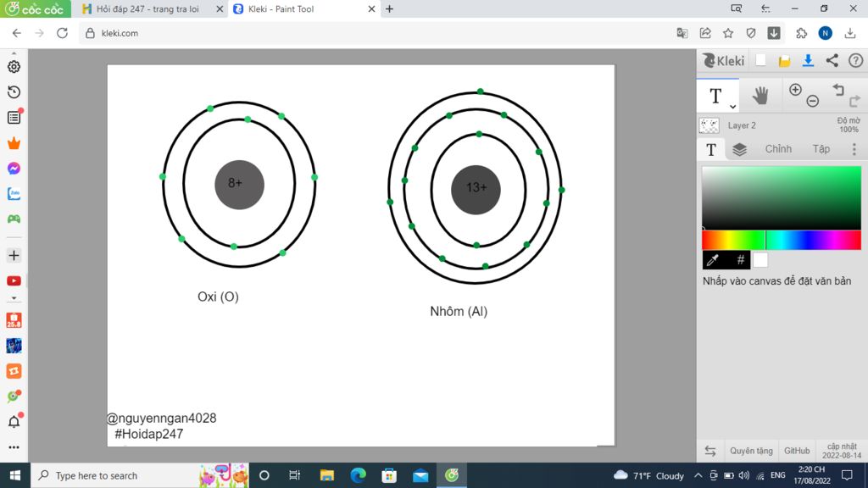Image resolution: width=868 pixels, height=488 pixels.
Task: Click the Oxi (O) text on canvas
Action: 218,297
